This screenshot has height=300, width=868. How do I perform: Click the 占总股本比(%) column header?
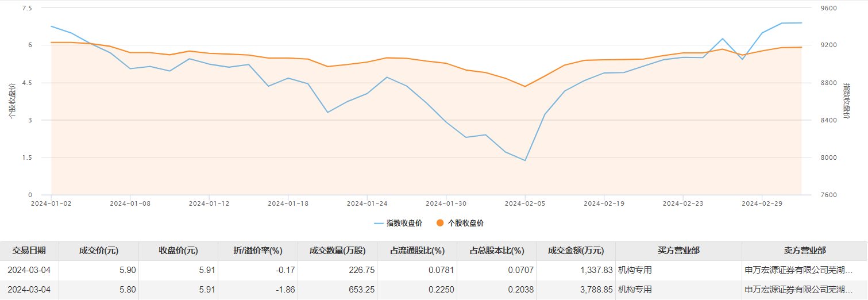(496, 251)
